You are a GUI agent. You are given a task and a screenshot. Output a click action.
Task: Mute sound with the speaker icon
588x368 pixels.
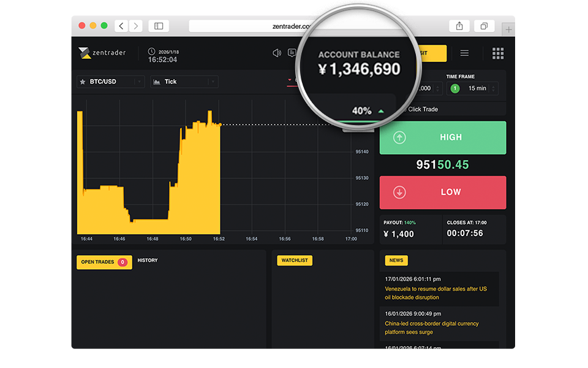pos(277,53)
